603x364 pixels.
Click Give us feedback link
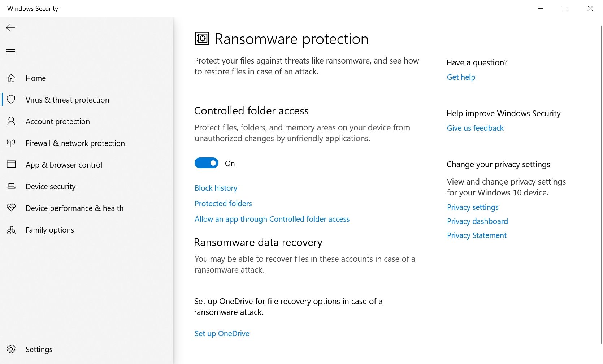pyautogui.click(x=475, y=128)
